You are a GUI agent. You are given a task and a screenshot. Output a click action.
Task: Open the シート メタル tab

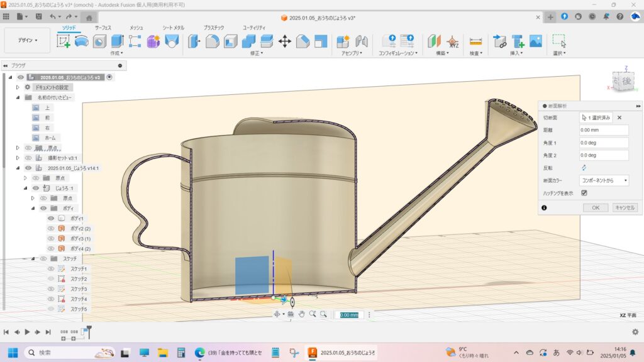click(x=174, y=28)
